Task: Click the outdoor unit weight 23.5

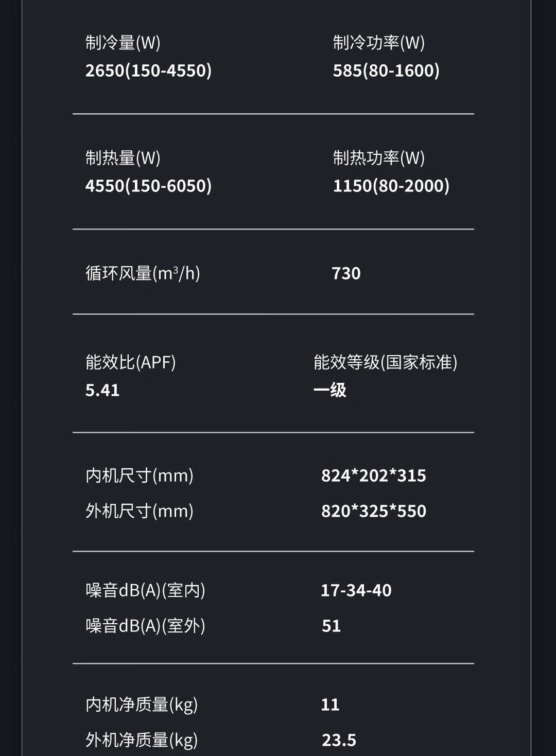Action: point(339,740)
